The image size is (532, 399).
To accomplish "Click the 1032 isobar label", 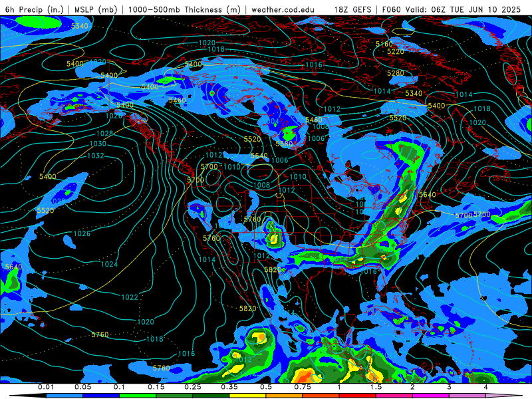I will pyautogui.click(x=96, y=156).
